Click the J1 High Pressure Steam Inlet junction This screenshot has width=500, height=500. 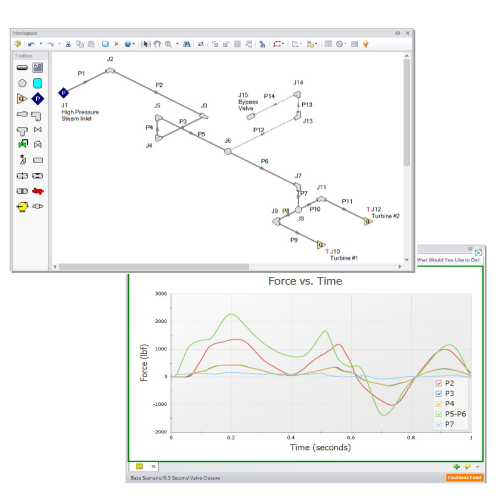[x=63, y=93]
